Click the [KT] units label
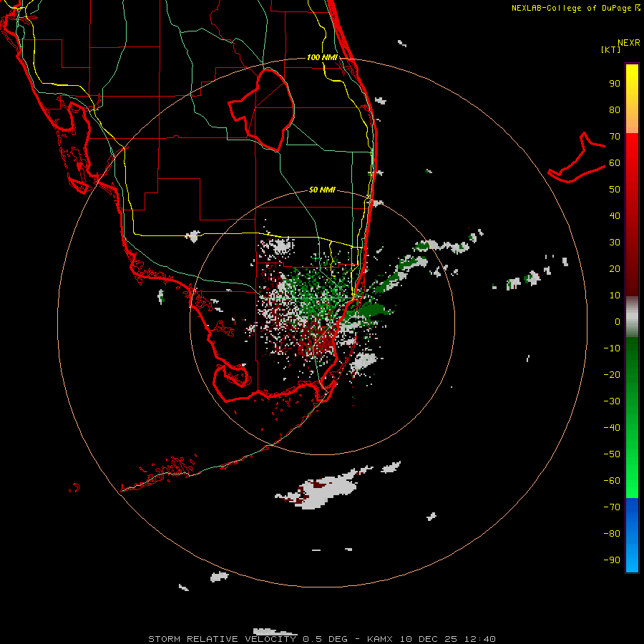 (611, 49)
